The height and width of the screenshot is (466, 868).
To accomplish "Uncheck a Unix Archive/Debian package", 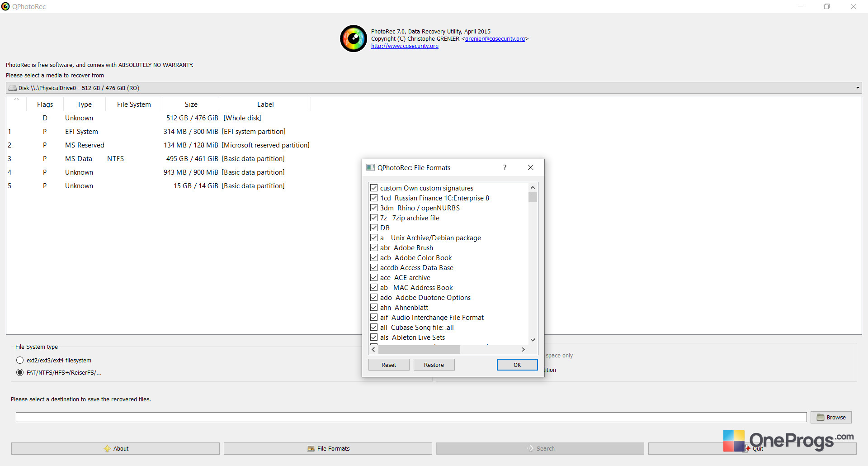I will click(374, 238).
